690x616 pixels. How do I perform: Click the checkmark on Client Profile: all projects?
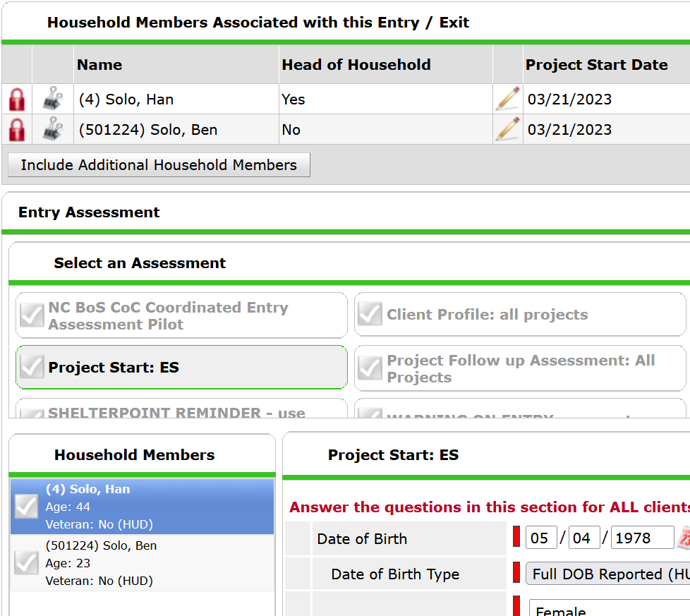click(370, 315)
